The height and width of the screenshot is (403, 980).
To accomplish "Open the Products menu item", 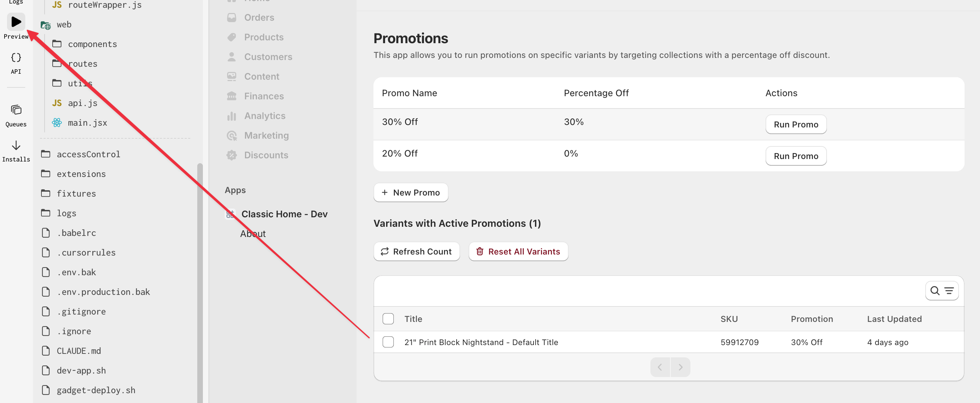I will tap(263, 37).
